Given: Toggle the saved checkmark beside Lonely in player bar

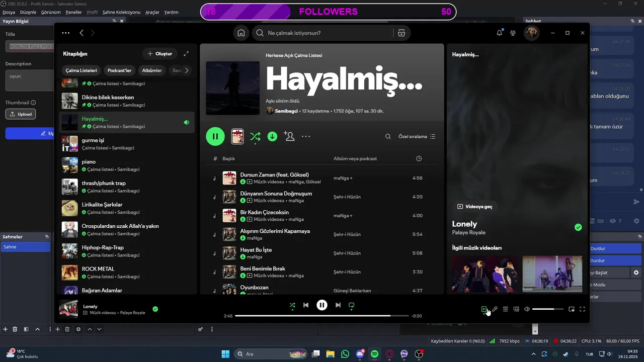Looking at the screenshot, I should (x=155, y=309).
